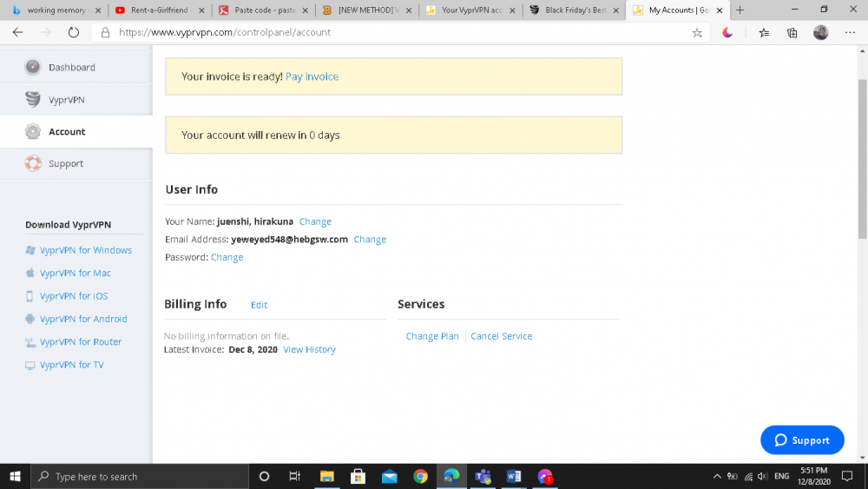868x489 pixels.
Task: Open browser collections icon in toolbar
Action: click(792, 33)
